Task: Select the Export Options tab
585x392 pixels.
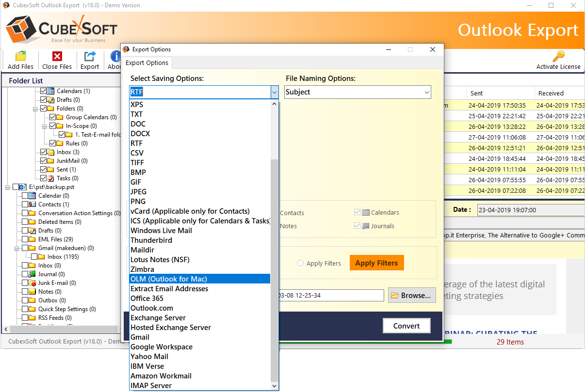Action: [x=147, y=63]
